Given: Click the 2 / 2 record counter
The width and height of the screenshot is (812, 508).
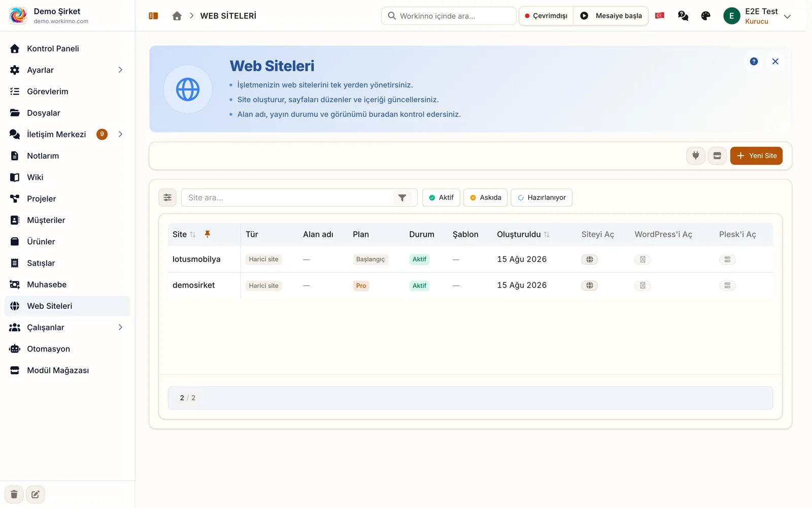Looking at the screenshot, I should coord(188,398).
